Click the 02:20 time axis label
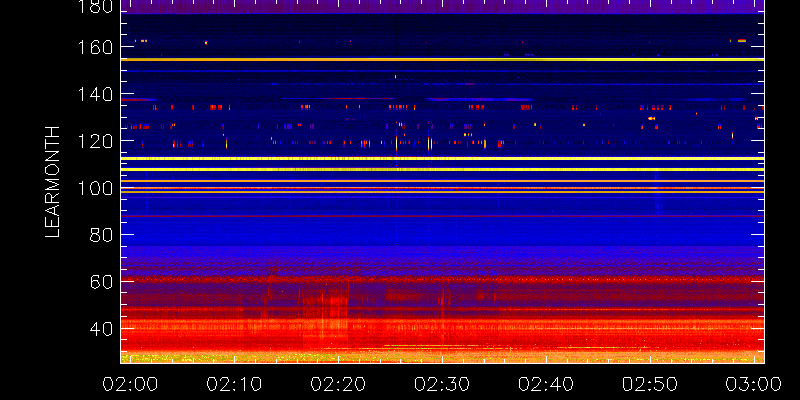800x400 pixels. (338, 384)
